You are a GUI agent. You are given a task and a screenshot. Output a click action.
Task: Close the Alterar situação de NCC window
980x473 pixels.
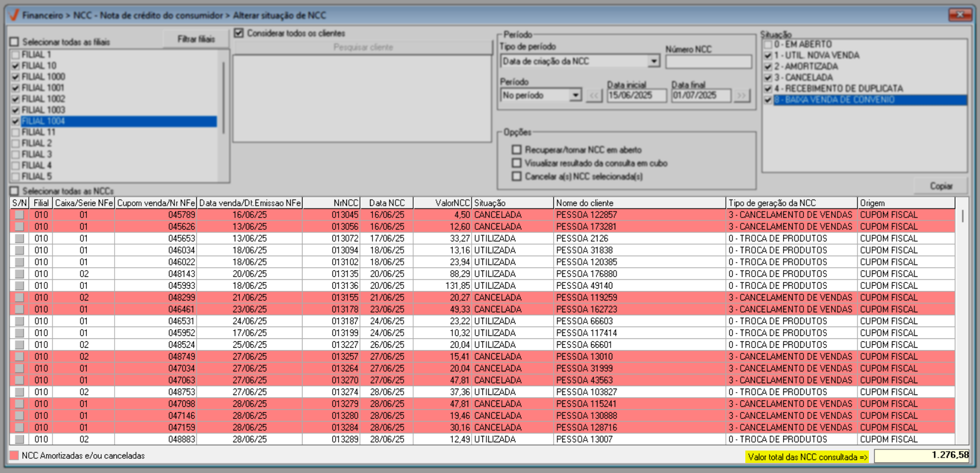[960, 15]
